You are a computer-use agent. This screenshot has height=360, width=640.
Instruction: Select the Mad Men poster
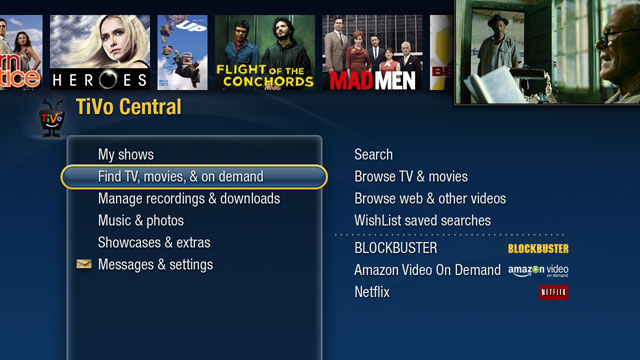372,52
